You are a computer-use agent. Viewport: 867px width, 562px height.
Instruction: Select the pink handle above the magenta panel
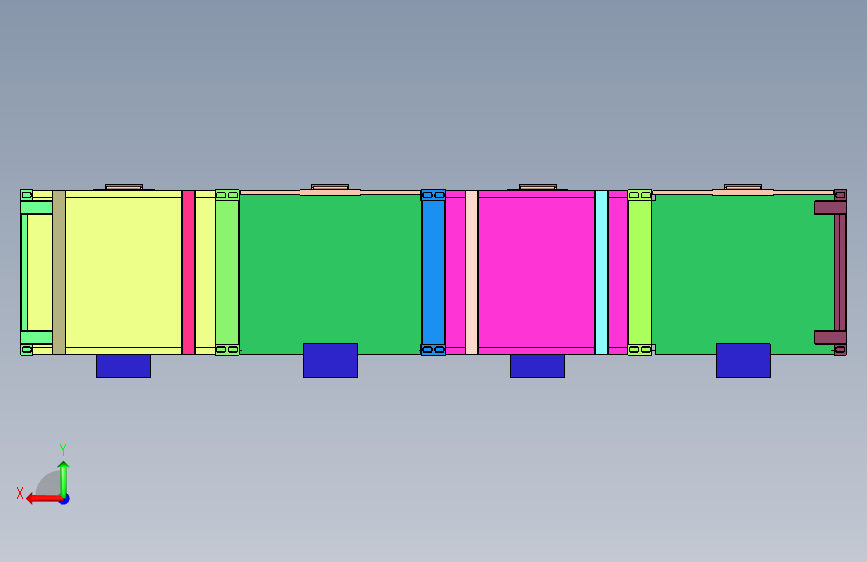(538, 187)
